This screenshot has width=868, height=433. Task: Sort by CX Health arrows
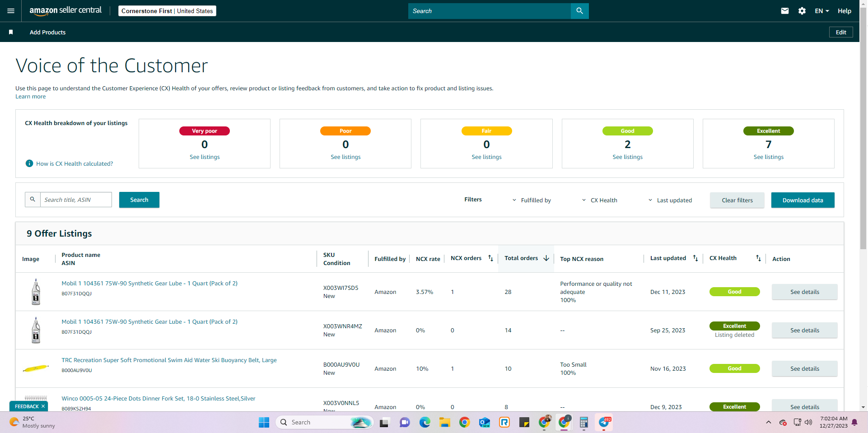758,258
